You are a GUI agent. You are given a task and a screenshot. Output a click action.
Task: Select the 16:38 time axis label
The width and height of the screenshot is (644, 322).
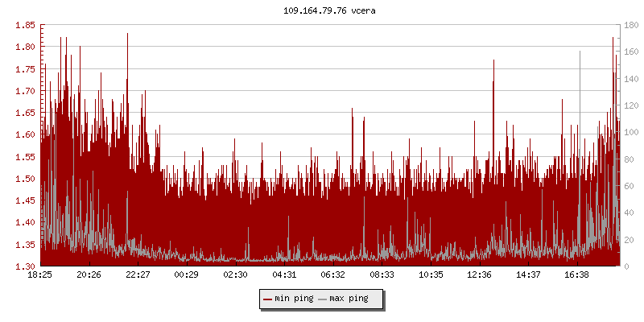577,275
